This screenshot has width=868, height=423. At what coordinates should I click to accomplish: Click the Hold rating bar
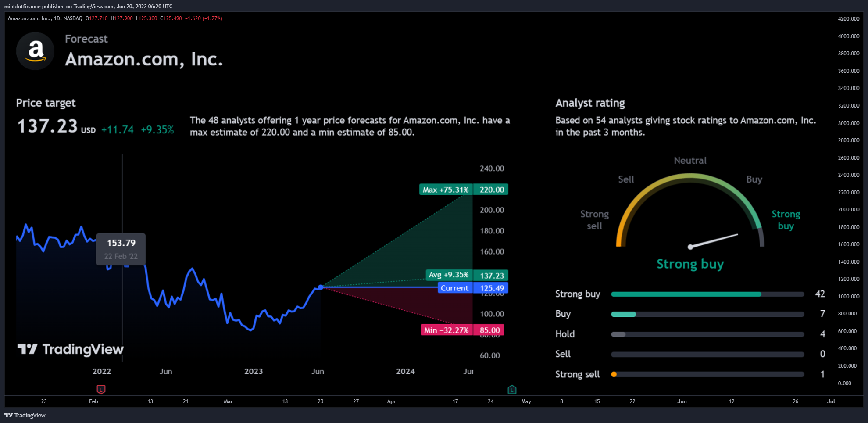point(707,334)
